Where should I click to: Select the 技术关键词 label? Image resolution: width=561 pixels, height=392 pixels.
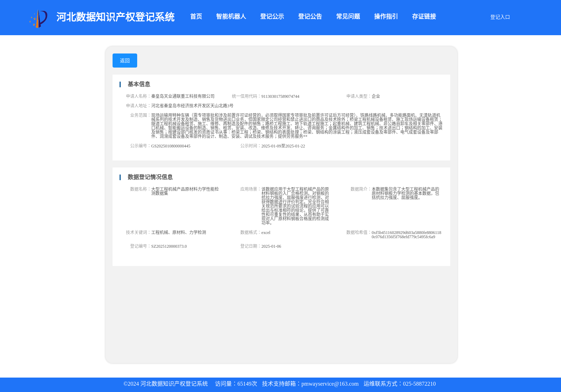(x=138, y=232)
